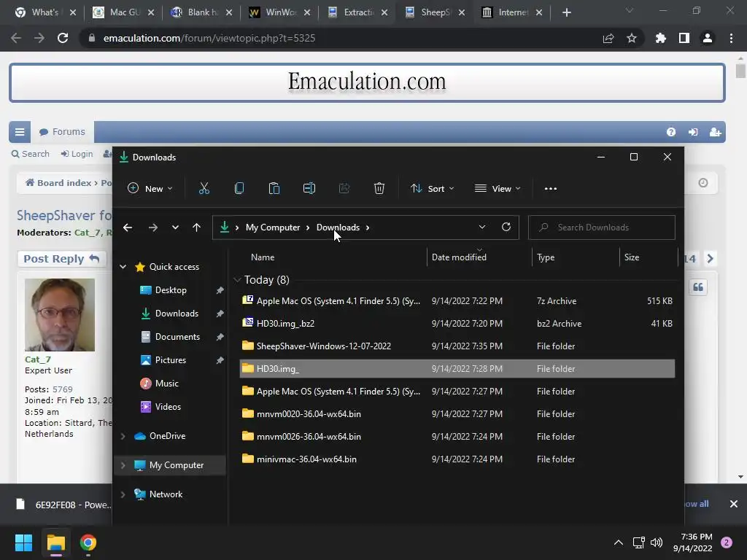
Task: Click the quote button on the post
Action: click(x=698, y=287)
